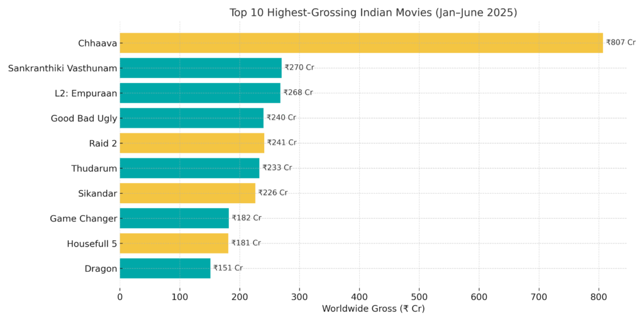
Task: Click the Good Bad Ugly bar
Action: (x=192, y=118)
